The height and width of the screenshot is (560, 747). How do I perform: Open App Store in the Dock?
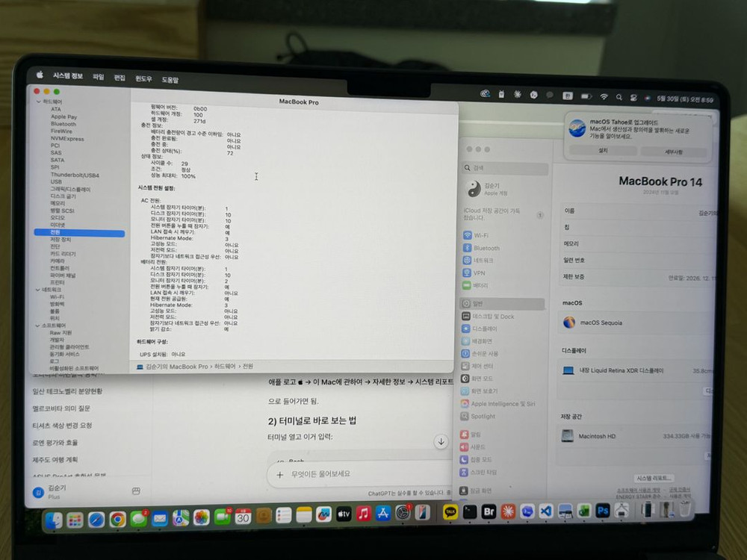[x=383, y=514]
